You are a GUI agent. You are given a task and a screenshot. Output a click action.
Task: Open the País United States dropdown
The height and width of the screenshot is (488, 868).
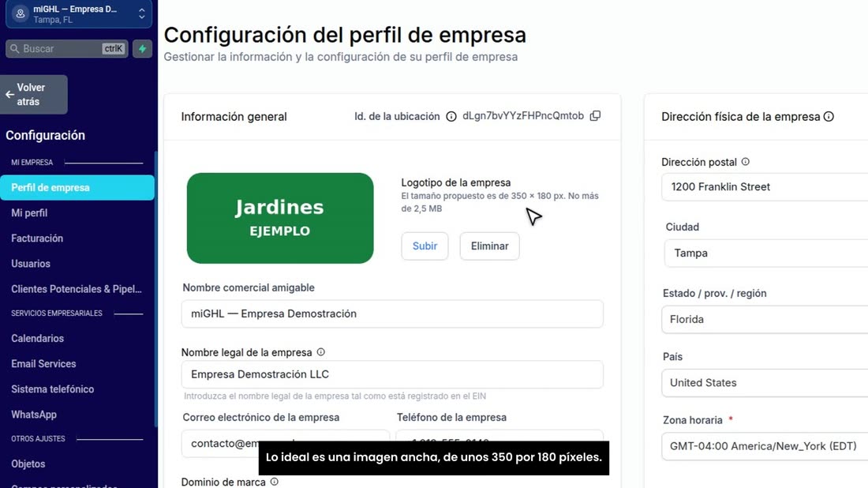pyautogui.click(x=765, y=383)
